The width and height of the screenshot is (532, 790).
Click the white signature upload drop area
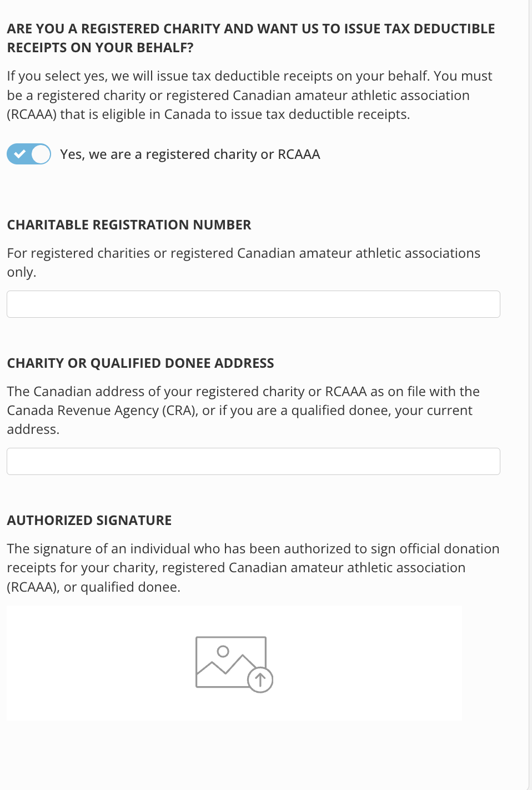[234, 663]
